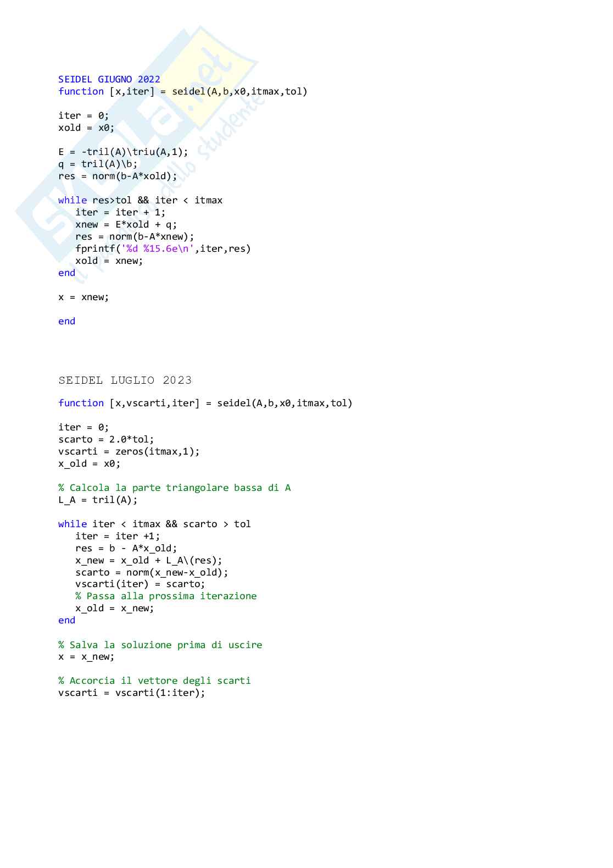
Task: Click the 'x_new = x_old + L_A\(res);' line
Action: [149, 560]
